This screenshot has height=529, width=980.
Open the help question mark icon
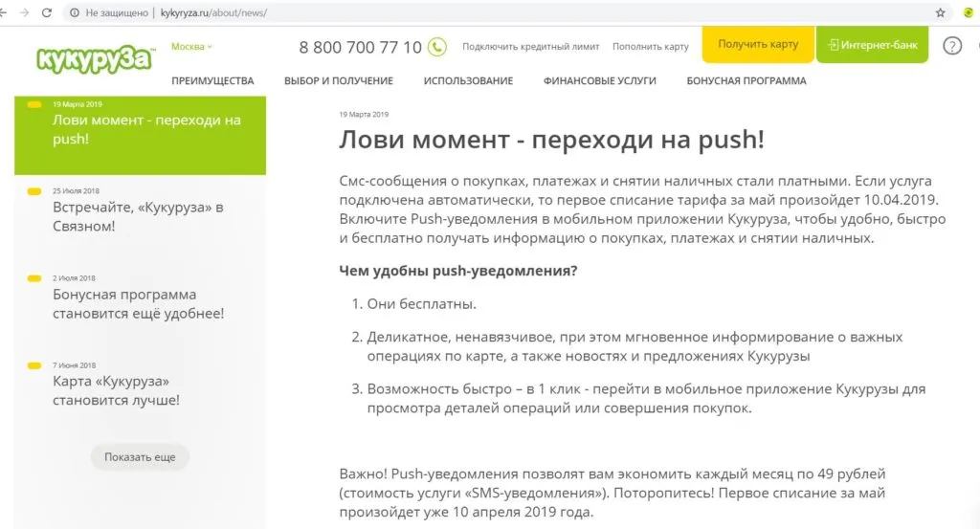(952, 46)
